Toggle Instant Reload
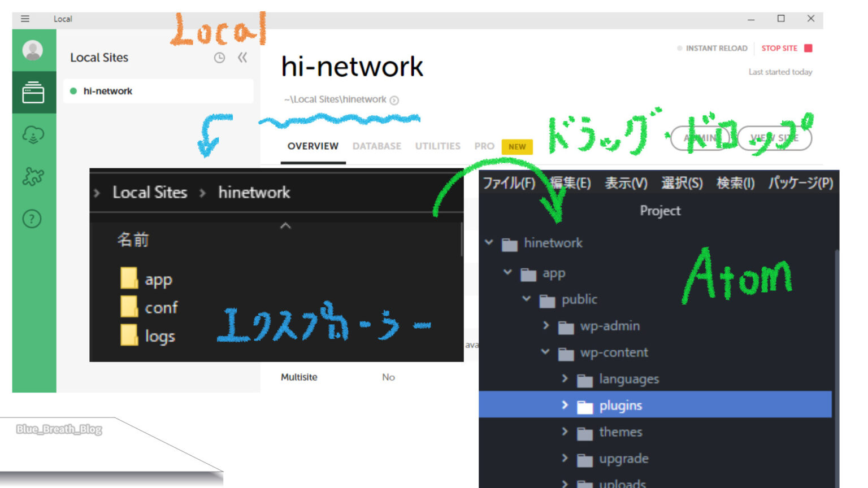Screen dimensions: 868x488 712,49
